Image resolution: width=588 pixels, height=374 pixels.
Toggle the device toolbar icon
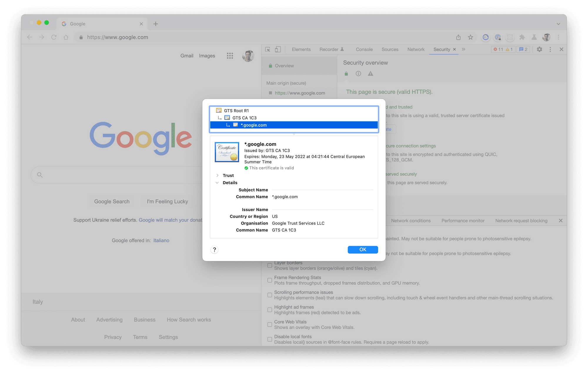pos(278,49)
